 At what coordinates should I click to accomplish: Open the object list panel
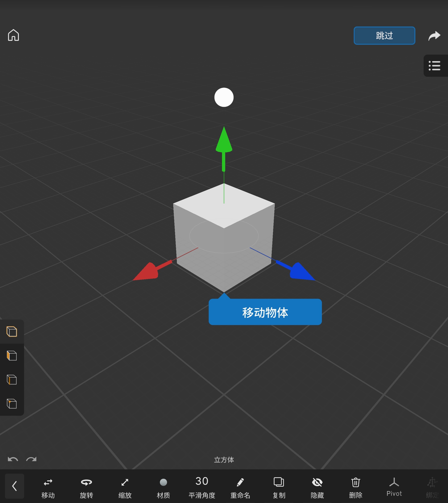[x=435, y=66]
